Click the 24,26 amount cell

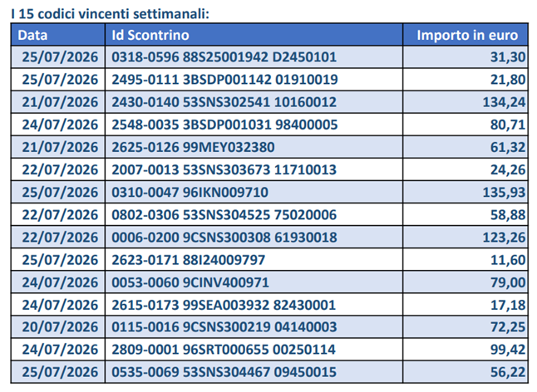point(466,169)
